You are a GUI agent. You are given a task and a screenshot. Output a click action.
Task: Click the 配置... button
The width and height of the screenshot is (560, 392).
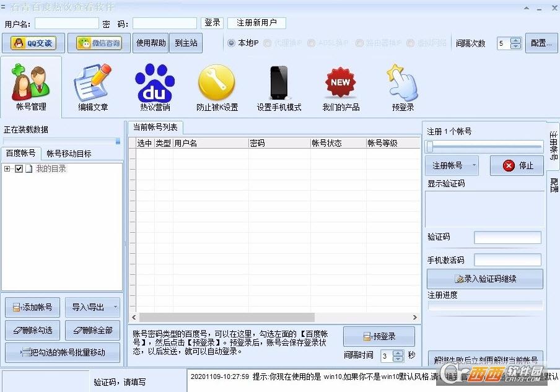[541, 43]
